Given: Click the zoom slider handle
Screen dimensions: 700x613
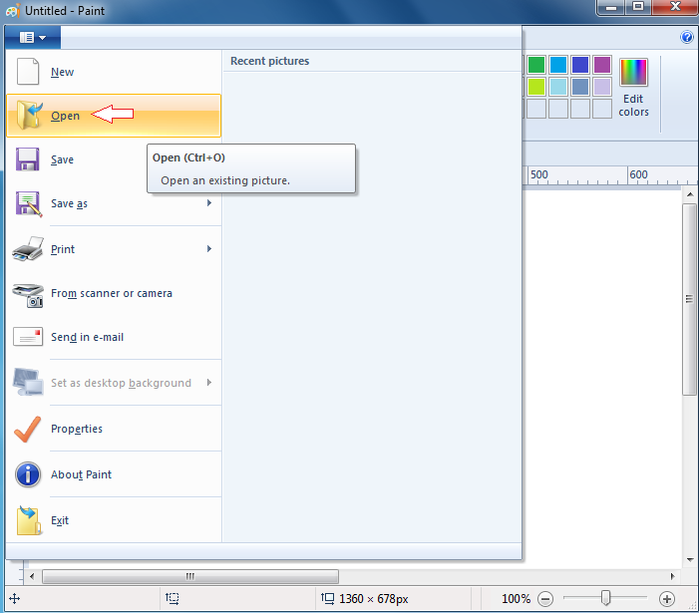Looking at the screenshot, I should (605, 598).
